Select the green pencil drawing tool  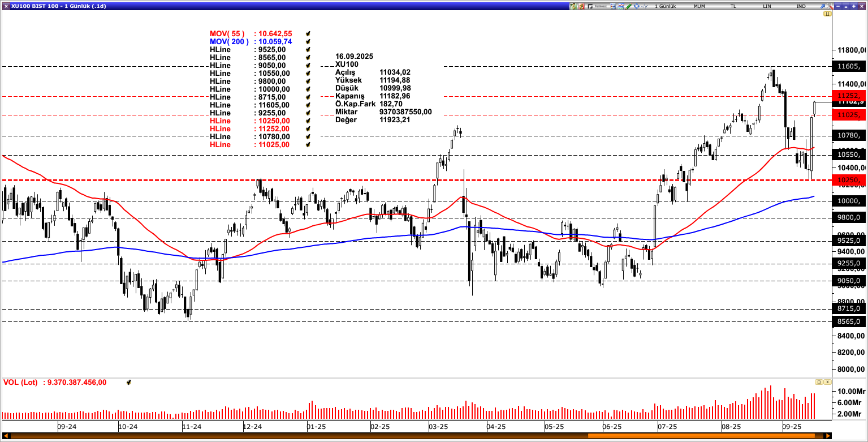tap(628, 6)
